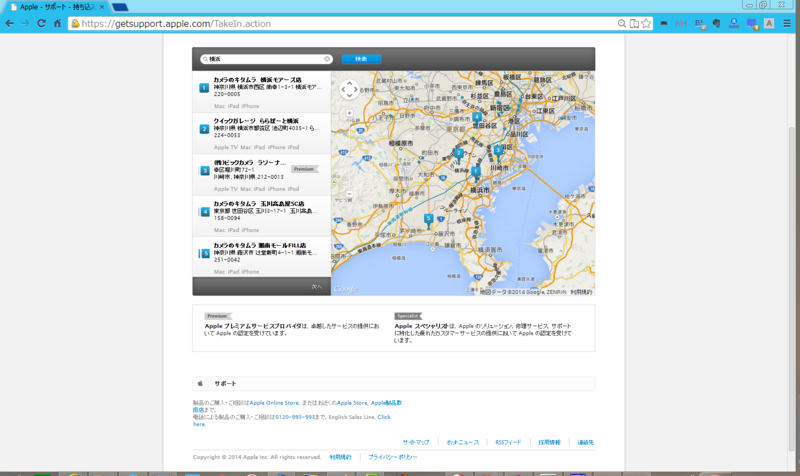Click the Premium badge on ビックカメラ result

304,169
